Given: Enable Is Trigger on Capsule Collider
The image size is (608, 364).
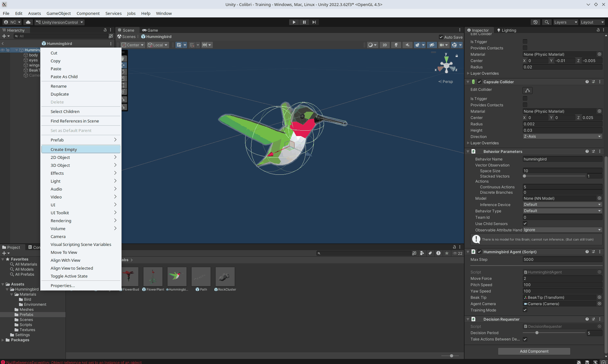Looking at the screenshot, I should click(x=525, y=98).
